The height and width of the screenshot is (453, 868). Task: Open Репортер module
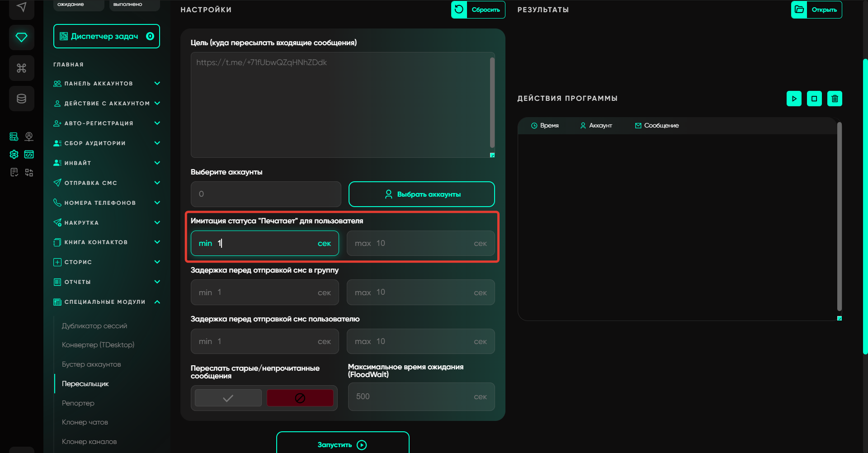click(78, 403)
